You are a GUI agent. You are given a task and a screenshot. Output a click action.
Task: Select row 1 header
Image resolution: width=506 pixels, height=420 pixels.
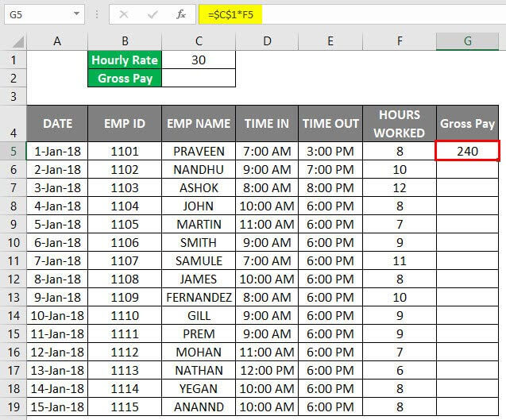click(x=14, y=60)
